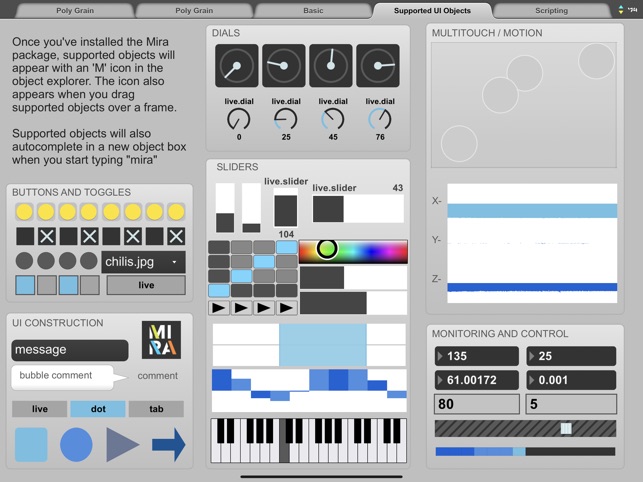
Task: Pick a color on the rainbow color swatch
Action: click(353, 251)
